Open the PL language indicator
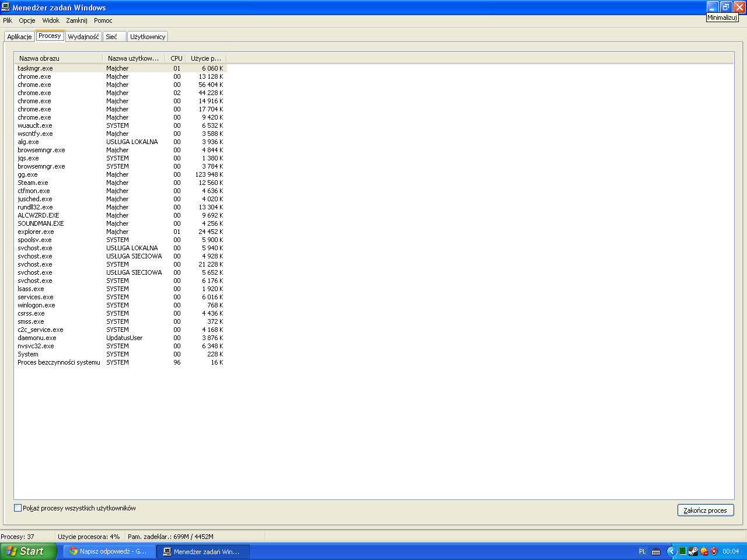Screen dimensions: 747x560 click(x=643, y=551)
